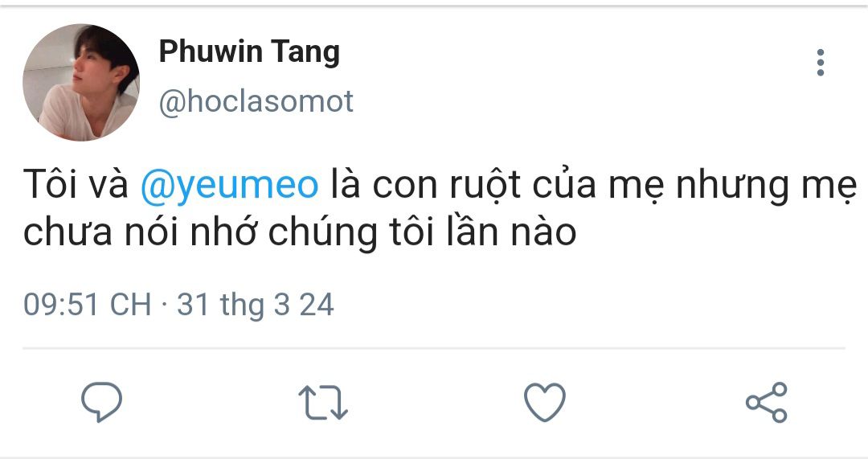
Task: Open the comment thread with the bubble icon
Action: click(x=101, y=402)
